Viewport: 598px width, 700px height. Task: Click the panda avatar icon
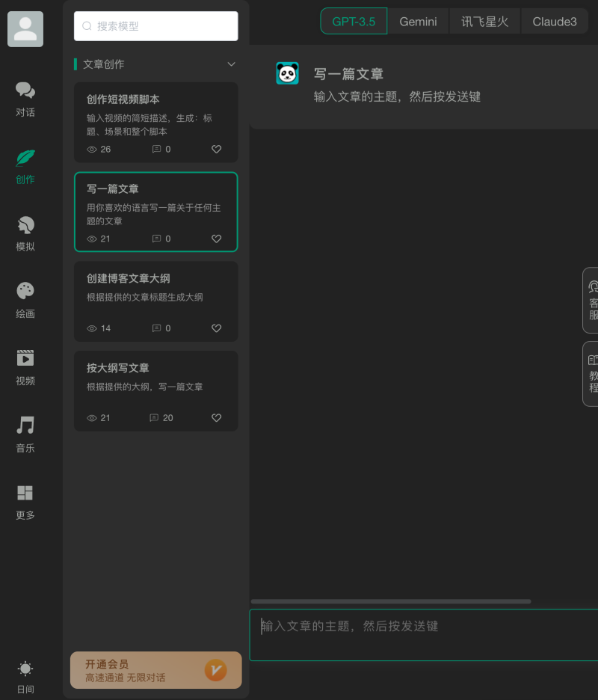(287, 73)
